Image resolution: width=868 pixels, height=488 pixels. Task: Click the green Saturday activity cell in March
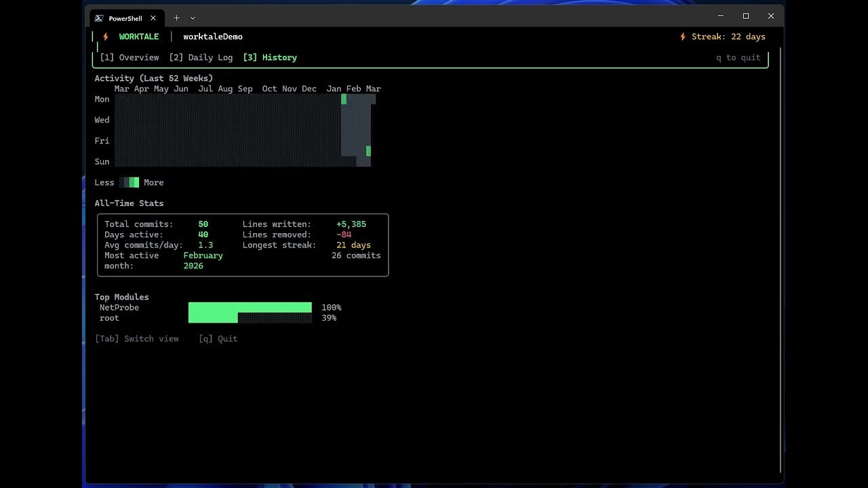pos(368,151)
